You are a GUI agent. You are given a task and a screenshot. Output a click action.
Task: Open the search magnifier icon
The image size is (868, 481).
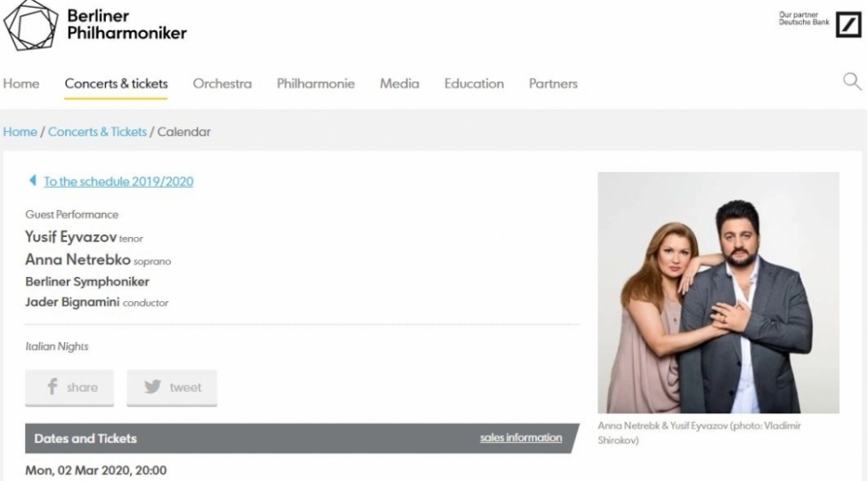click(852, 81)
